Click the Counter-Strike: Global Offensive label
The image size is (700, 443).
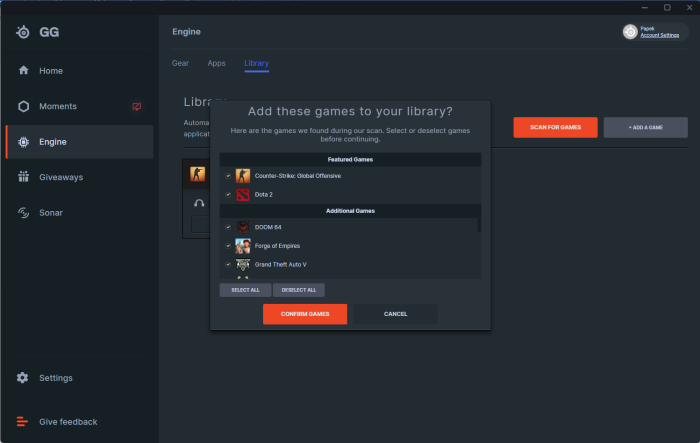point(298,176)
